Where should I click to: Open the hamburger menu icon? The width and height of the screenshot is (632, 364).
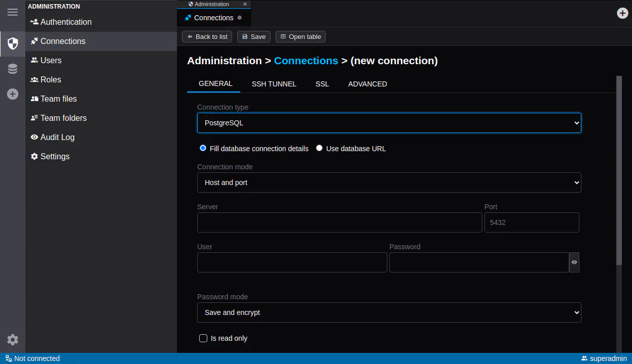[13, 12]
